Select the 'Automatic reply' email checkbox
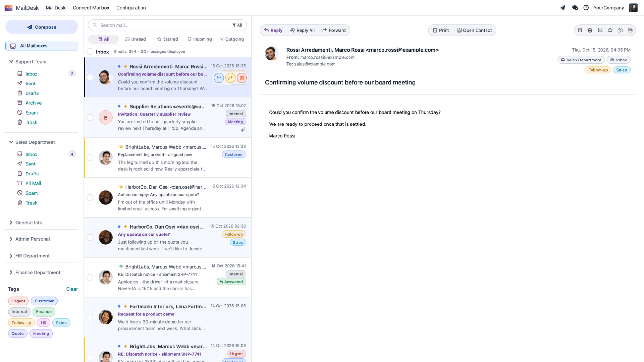 point(90,197)
